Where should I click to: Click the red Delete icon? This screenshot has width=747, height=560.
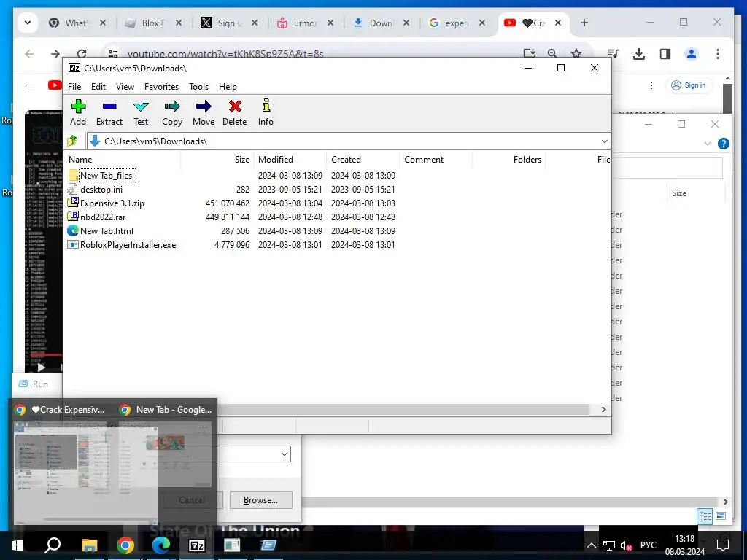click(234, 113)
